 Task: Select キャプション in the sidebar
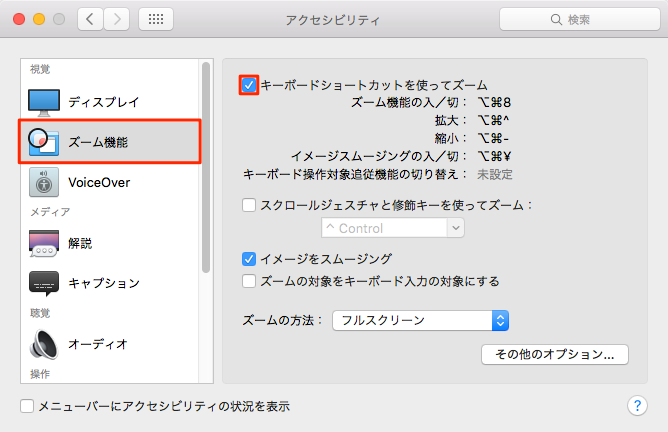point(109,283)
